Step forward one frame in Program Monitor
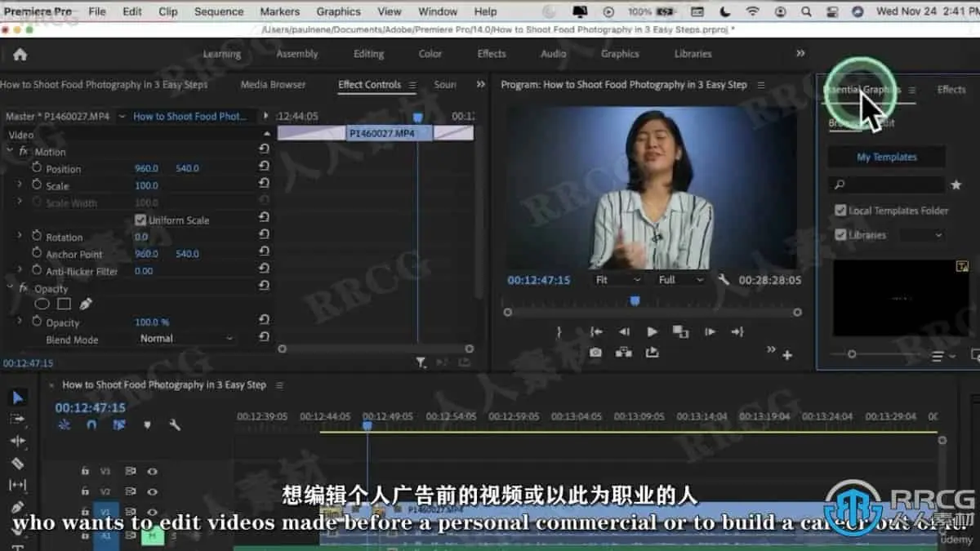The image size is (980, 551). click(710, 331)
